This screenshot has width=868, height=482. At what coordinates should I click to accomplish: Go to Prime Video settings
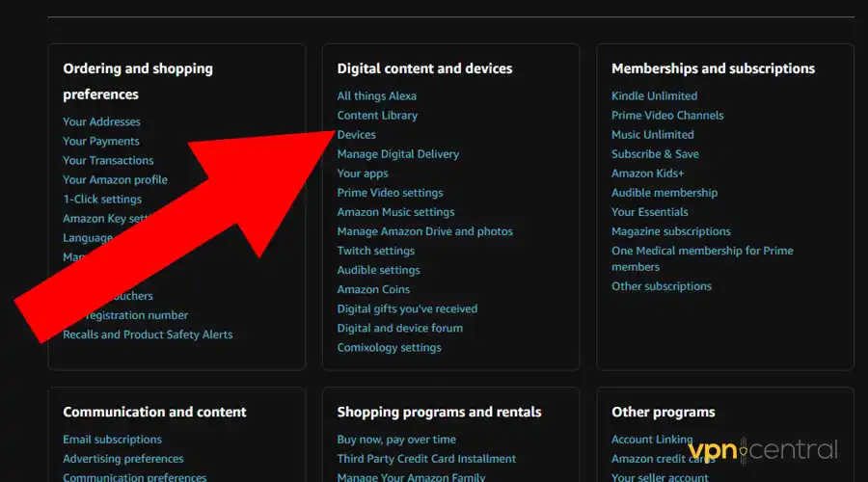coord(390,193)
